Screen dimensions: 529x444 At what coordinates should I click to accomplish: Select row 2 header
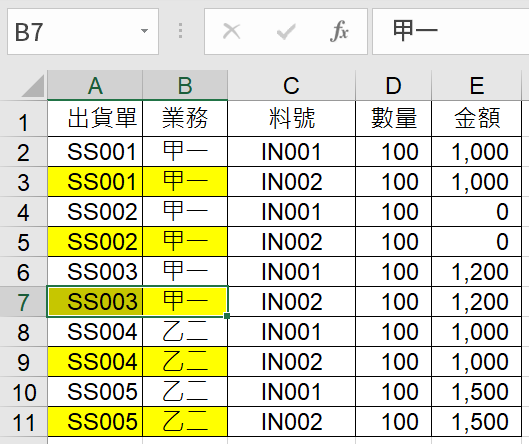(24, 152)
